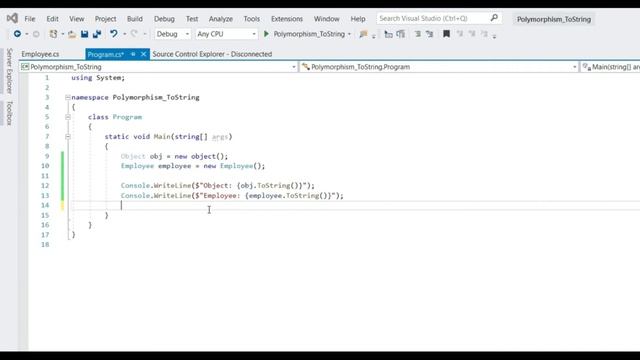Save the current file with the Save icon
This screenshot has height=360, width=640.
[84, 34]
